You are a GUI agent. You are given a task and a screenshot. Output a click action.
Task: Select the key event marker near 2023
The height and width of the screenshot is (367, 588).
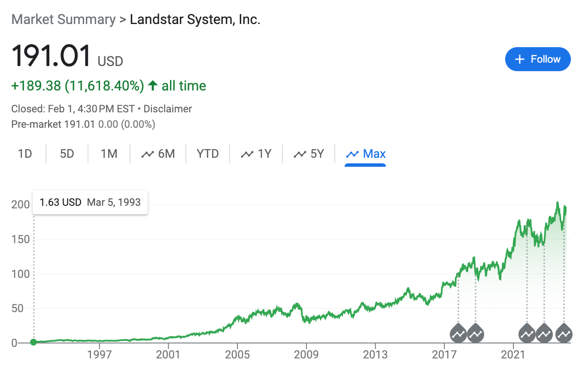(544, 333)
